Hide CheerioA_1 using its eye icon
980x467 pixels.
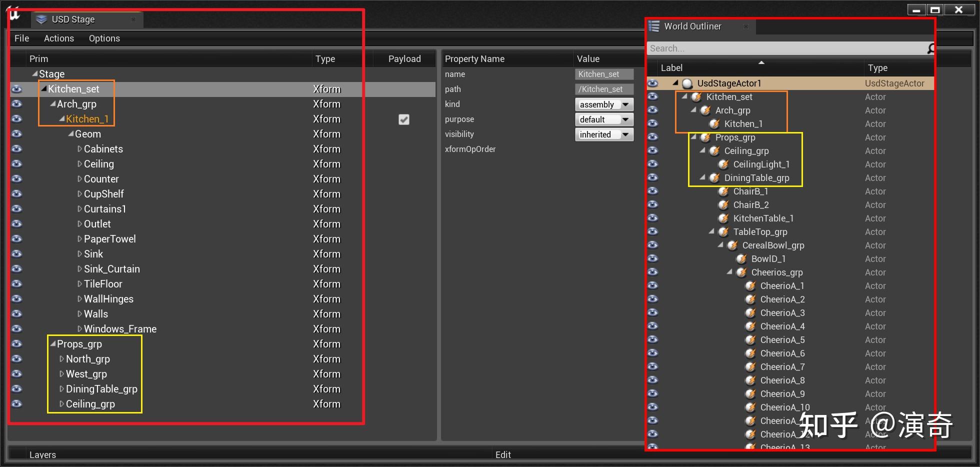click(653, 285)
